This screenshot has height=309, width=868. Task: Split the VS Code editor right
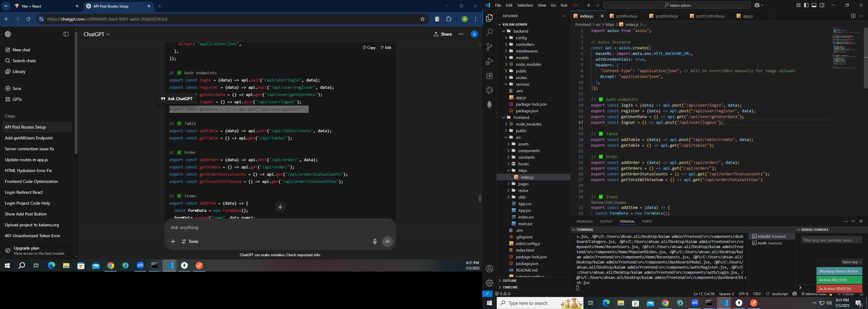pos(853,16)
